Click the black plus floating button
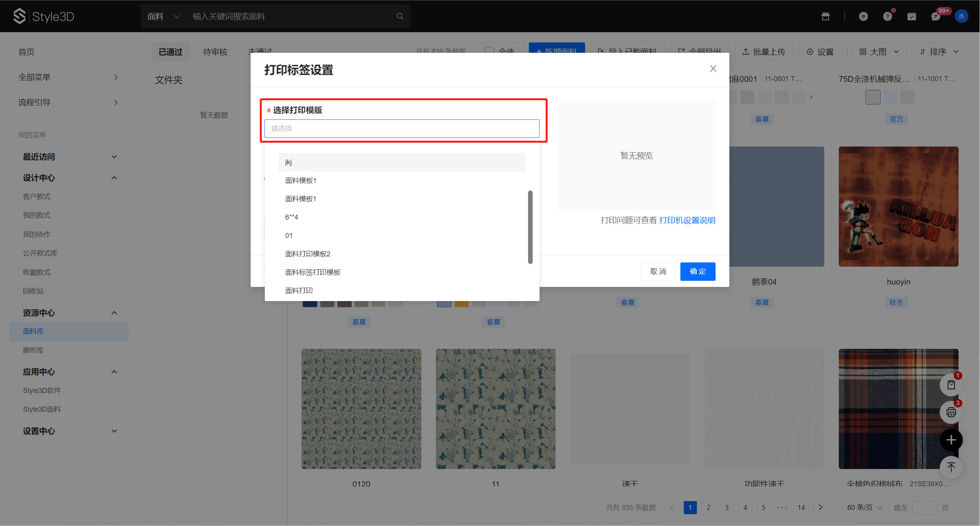 (x=951, y=440)
